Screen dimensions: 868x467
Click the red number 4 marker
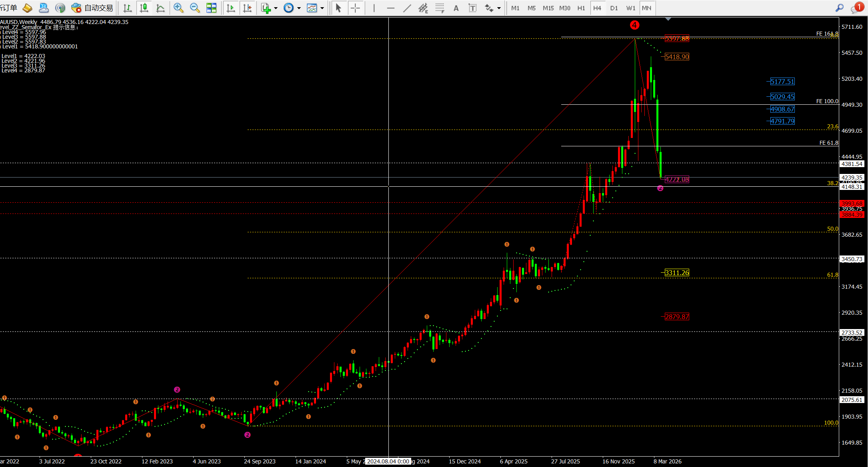634,25
